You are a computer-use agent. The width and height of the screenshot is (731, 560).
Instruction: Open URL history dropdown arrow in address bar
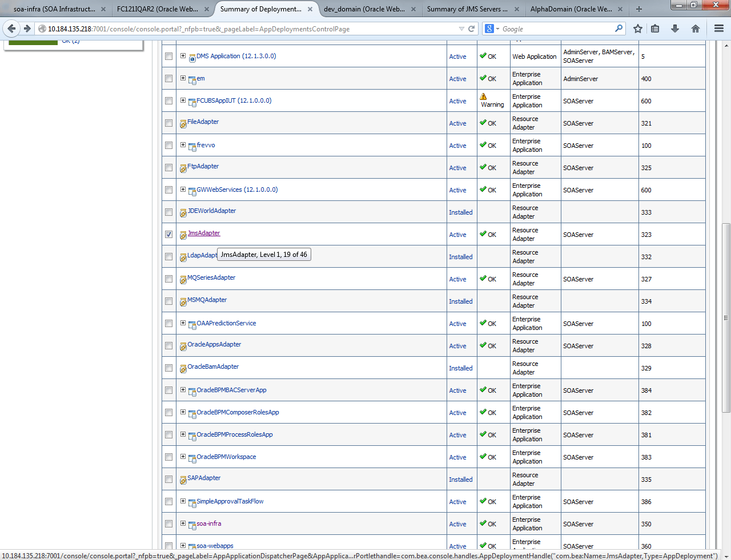pos(461,29)
